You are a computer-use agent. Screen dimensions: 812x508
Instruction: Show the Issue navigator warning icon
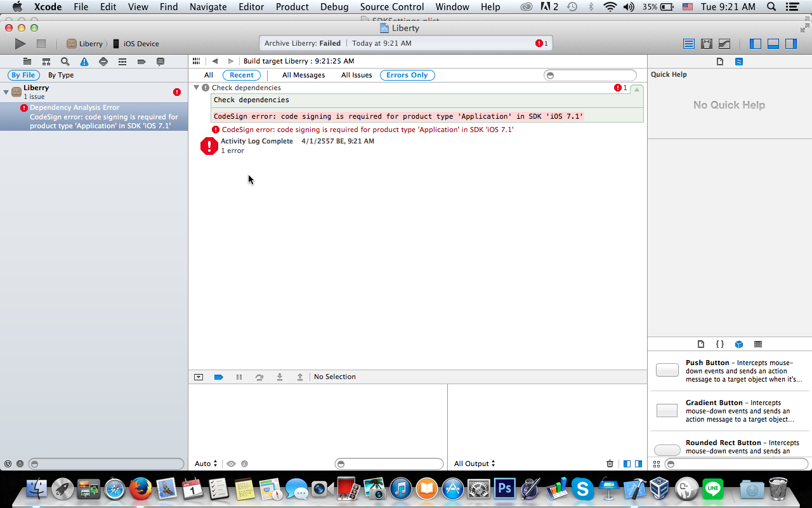(84, 62)
